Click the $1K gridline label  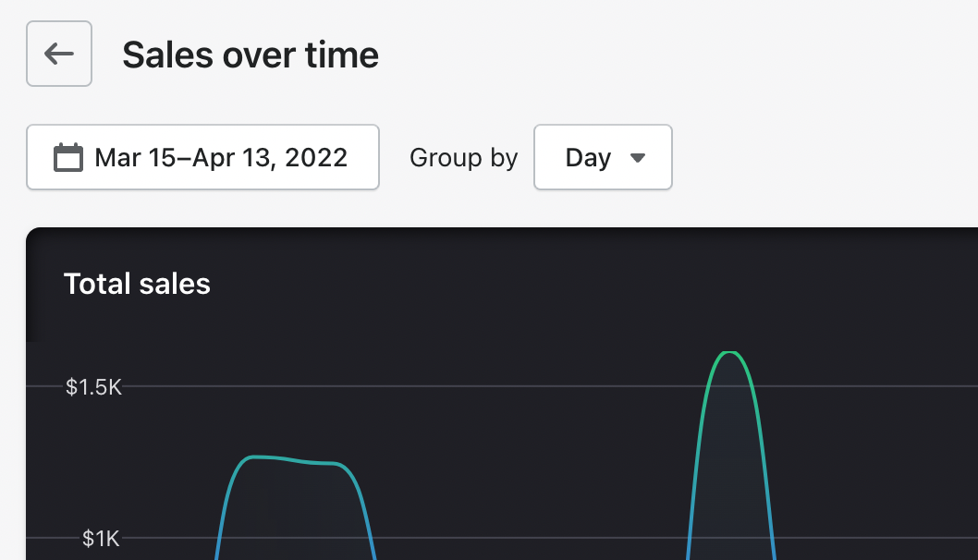[102, 538]
